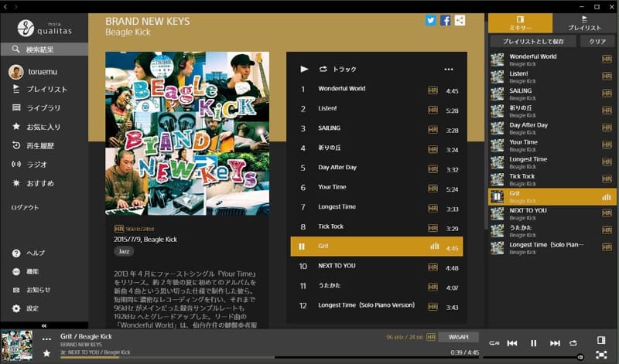
Task: Switch to the Playlist tab
Action: (x=584, y=23)
